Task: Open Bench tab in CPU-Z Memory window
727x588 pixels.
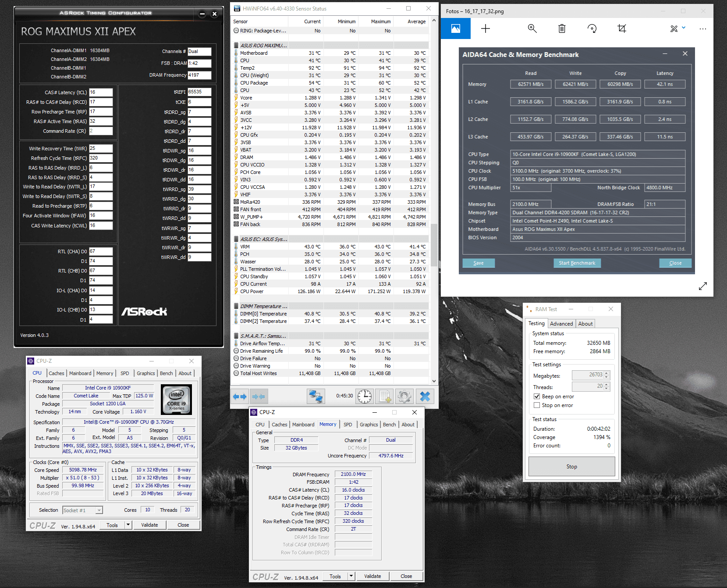Action: pos(389,425)
